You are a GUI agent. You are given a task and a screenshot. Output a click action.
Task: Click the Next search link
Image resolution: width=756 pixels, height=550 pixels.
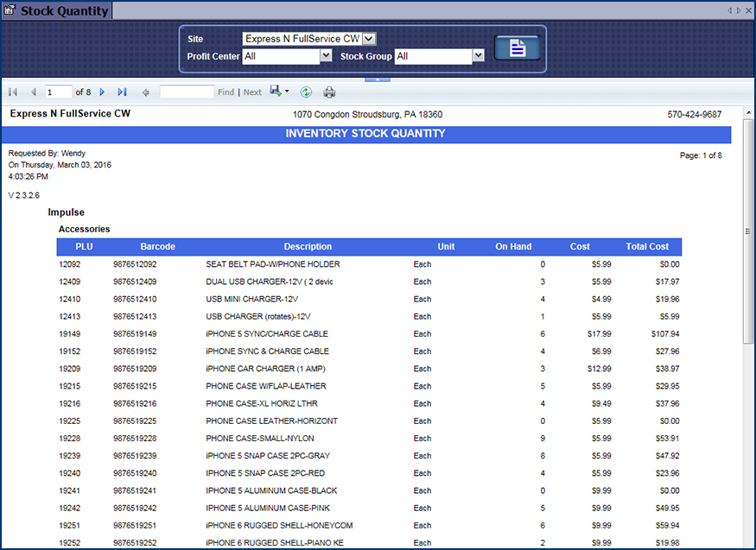click(252, 92)
